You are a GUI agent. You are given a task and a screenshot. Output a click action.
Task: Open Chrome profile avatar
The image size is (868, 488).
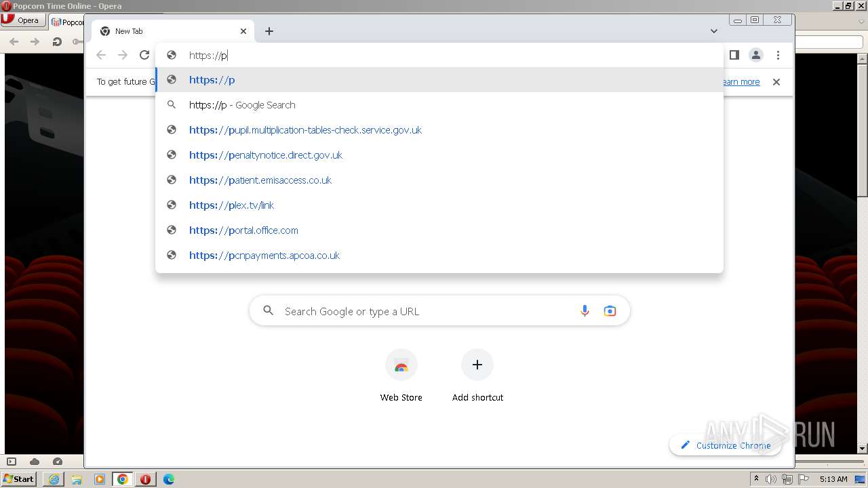(x=755, y=55)
